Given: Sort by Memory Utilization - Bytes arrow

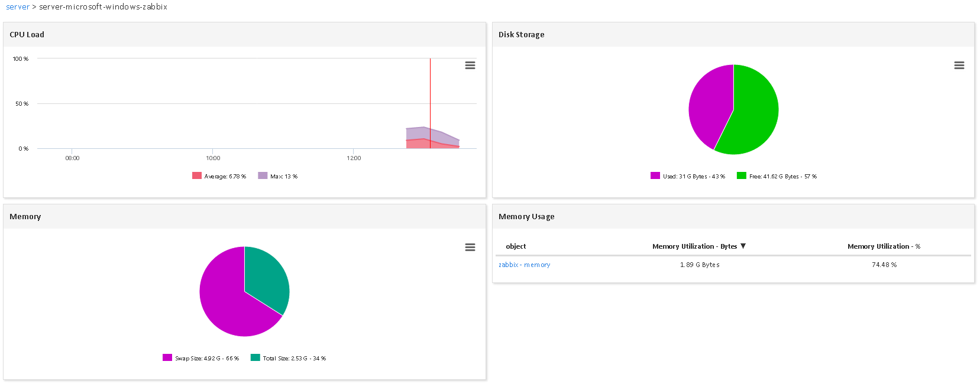Looking at the screenshot, I should [x=743, y=246].
